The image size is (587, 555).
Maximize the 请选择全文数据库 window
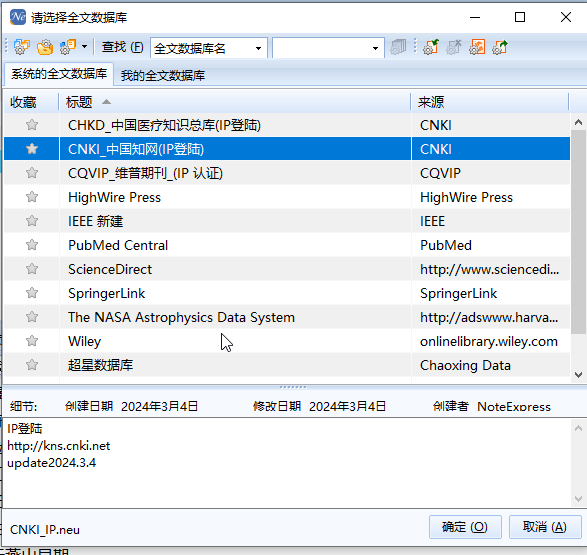tap(520, 17)
